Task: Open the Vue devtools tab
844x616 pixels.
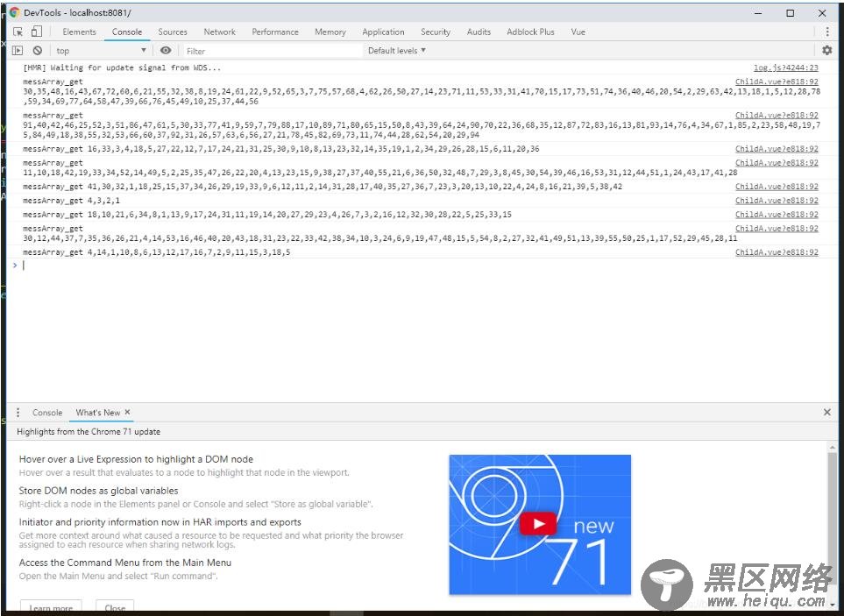Action: (x=578, y=32)
